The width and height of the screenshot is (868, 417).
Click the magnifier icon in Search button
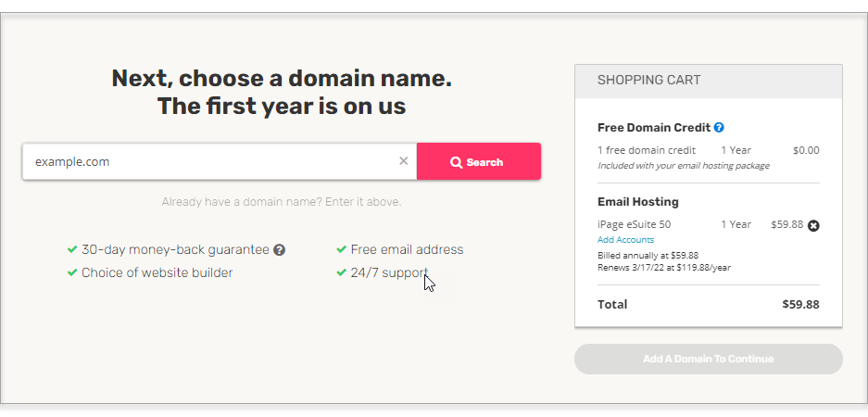pos(456,162)
